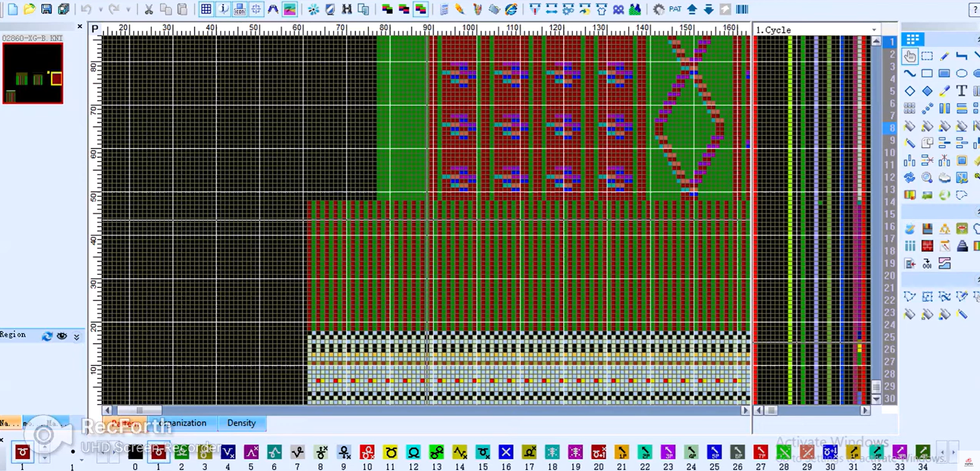
Task: Click the P corner button of the ruler
Action: click(95, 29)
